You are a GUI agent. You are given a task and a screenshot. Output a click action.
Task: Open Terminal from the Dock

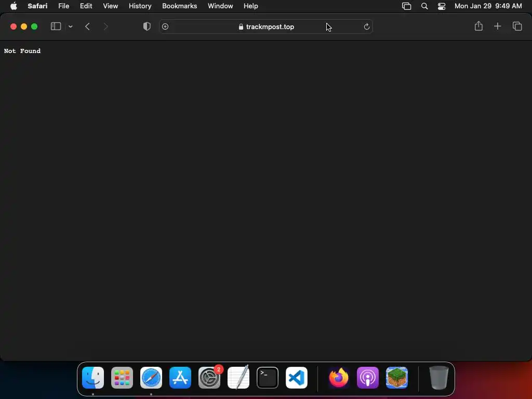coord(268,378)
